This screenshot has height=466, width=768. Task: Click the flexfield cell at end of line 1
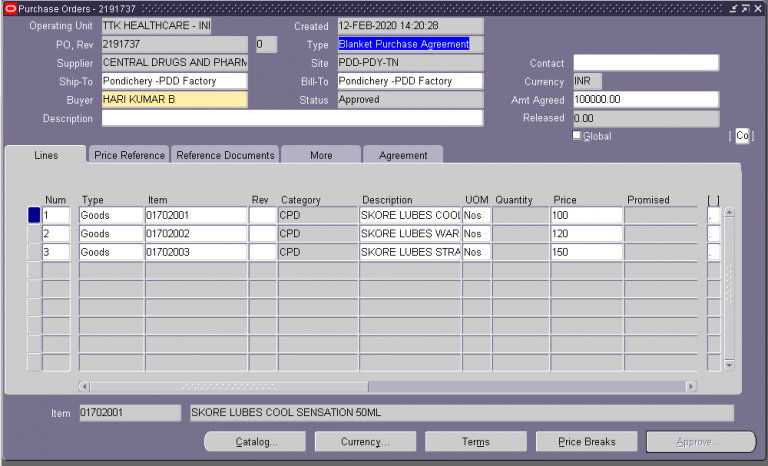(x=713, y=215)
